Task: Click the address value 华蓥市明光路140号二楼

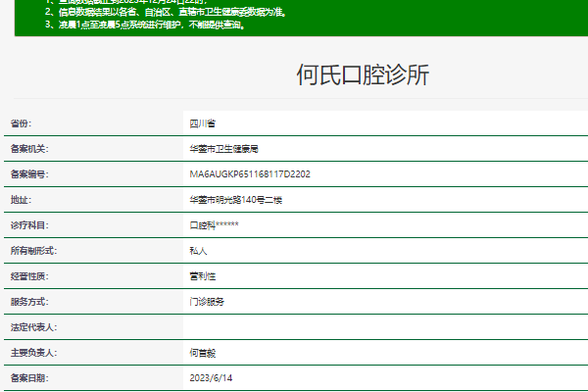Action: click(x=235, y=200)
